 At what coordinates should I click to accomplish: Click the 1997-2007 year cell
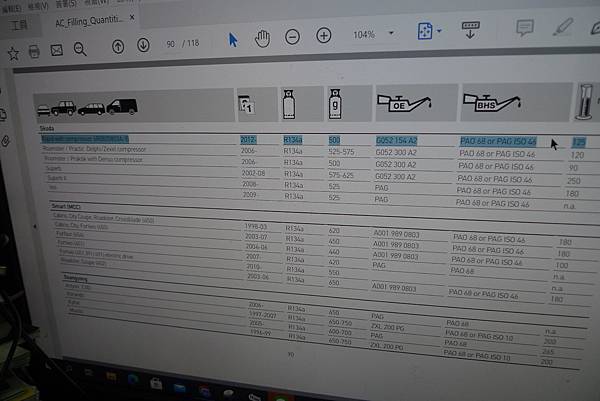click(x=262, y=315)
